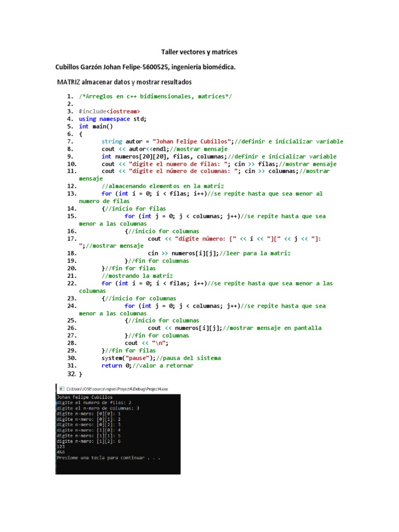Click the 'digite el numero de filas' code line
This screenshot has width=399, height=532.
tap(219, 164)
